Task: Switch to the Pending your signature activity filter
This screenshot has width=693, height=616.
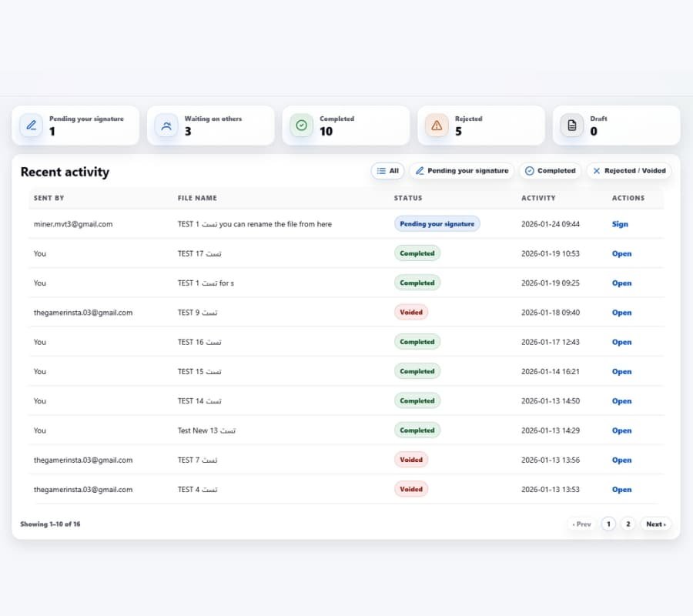Action: point(461,170)
